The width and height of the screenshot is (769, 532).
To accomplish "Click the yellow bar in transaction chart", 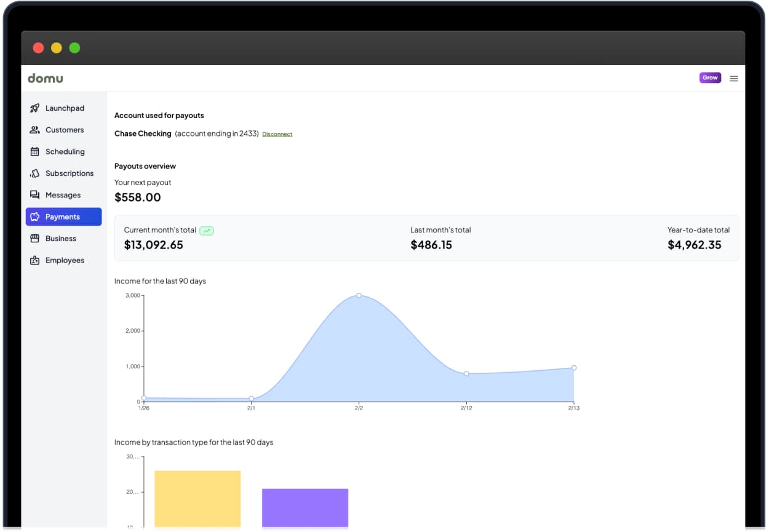I will click(197, 499).
